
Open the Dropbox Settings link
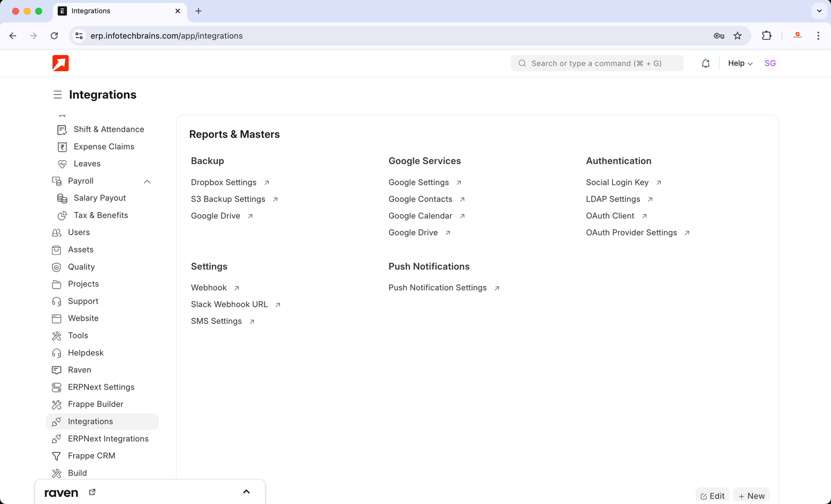click(224, 183)
